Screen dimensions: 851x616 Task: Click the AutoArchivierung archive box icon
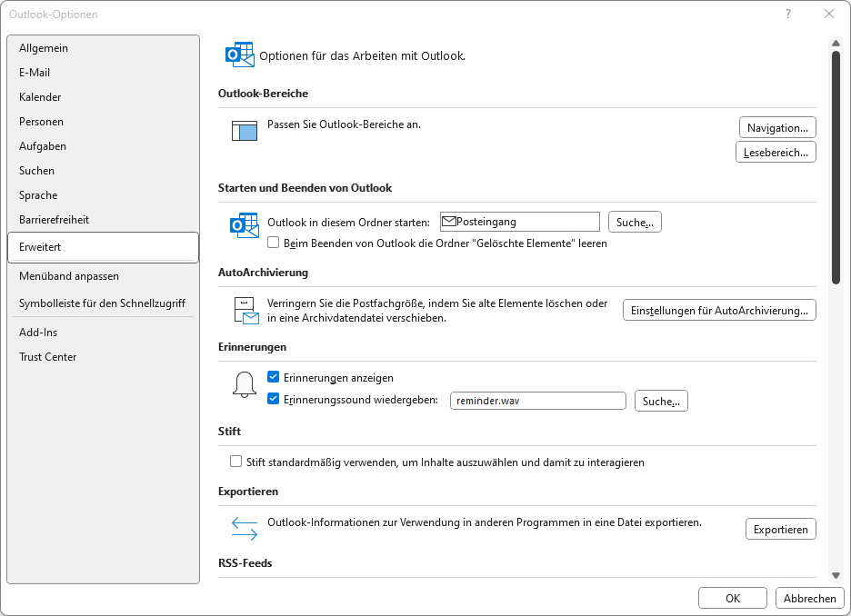(x=246, y=310)
